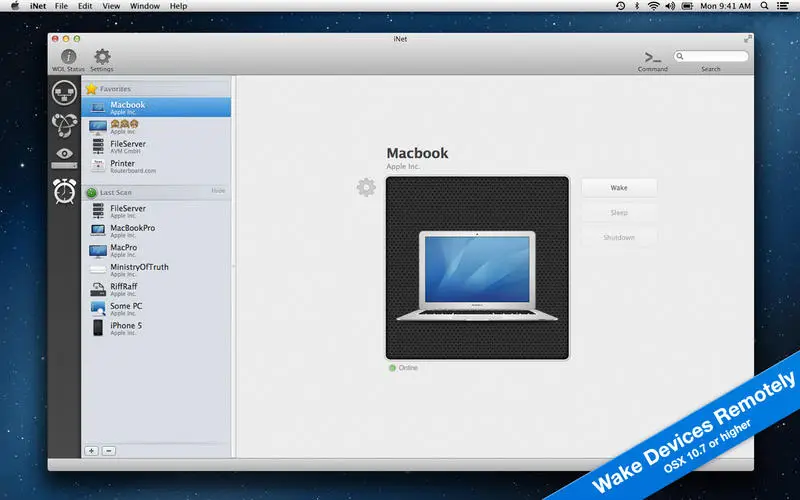This screenshot has height=500, width=800.
Task: Hide the Last Scan section
Action: [x=218, y=191]
